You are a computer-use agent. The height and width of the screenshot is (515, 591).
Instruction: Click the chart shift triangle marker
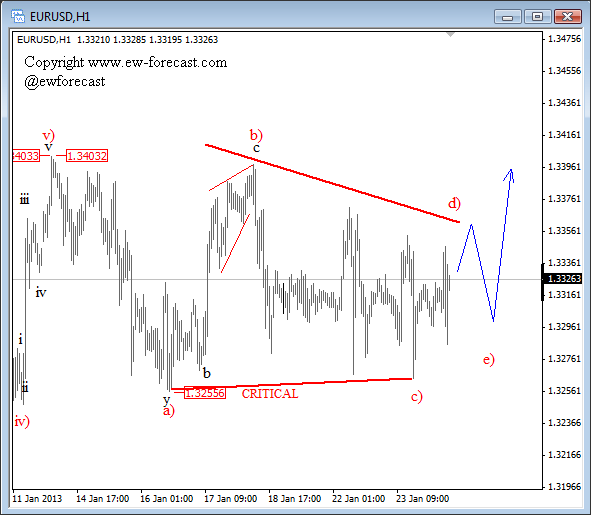[x=450, y=35]
